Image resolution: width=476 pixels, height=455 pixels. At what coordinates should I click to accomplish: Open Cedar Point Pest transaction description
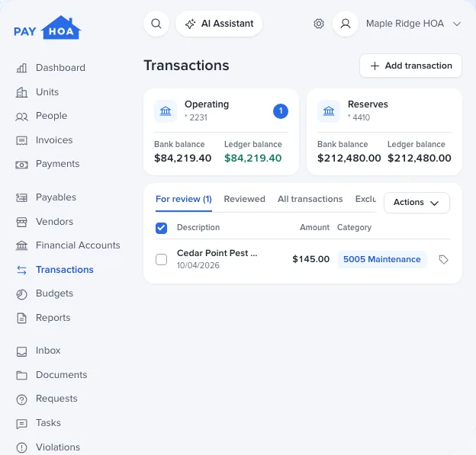pos(217,253)
